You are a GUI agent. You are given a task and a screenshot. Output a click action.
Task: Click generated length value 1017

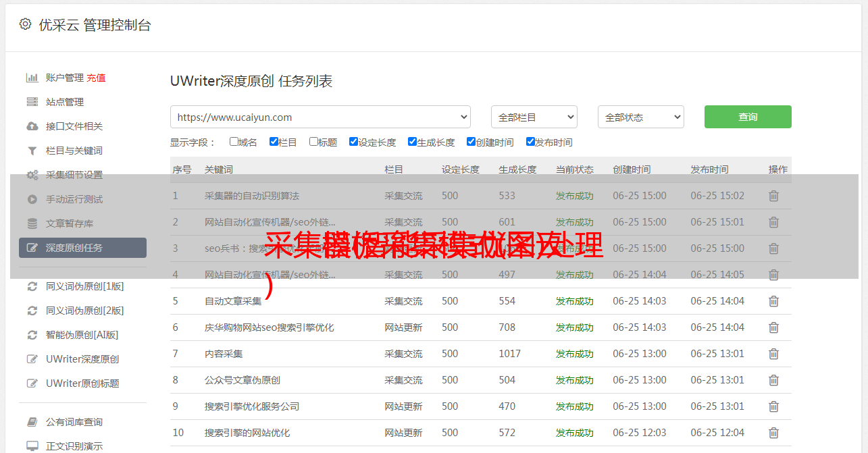click(510, 354)
